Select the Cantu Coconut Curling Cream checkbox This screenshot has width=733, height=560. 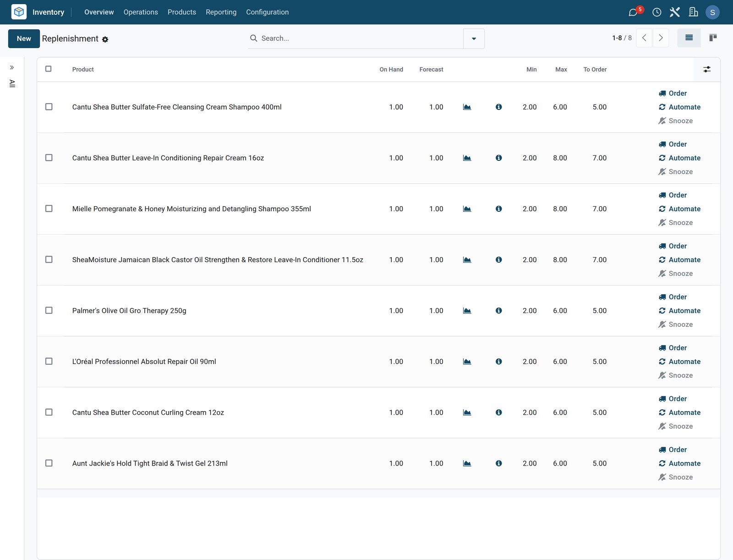click(x=49, y=412)
